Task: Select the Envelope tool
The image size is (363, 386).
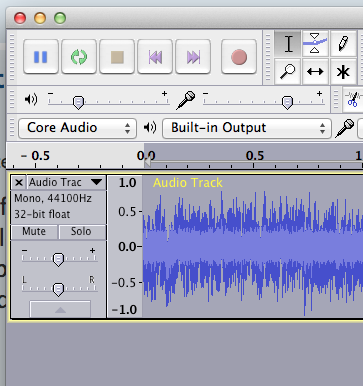Action: point(315,44)
